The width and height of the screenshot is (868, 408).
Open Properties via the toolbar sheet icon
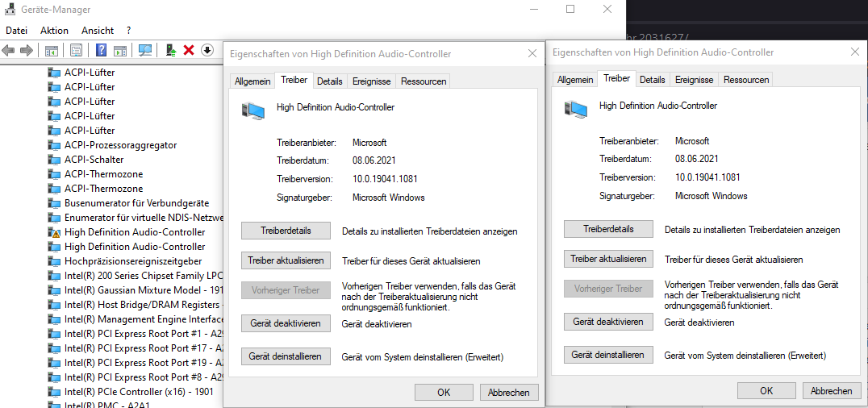77,50
